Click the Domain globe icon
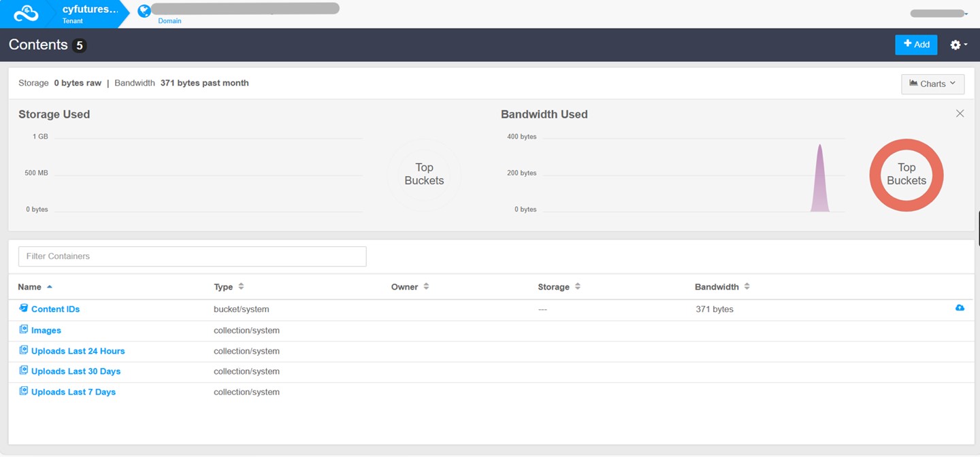 pos(144,11)
